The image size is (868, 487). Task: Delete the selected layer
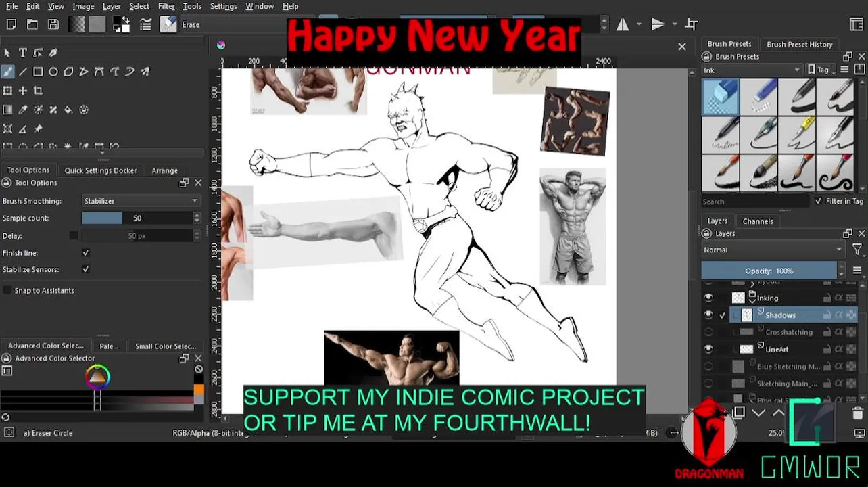click(x=857, y=413)
